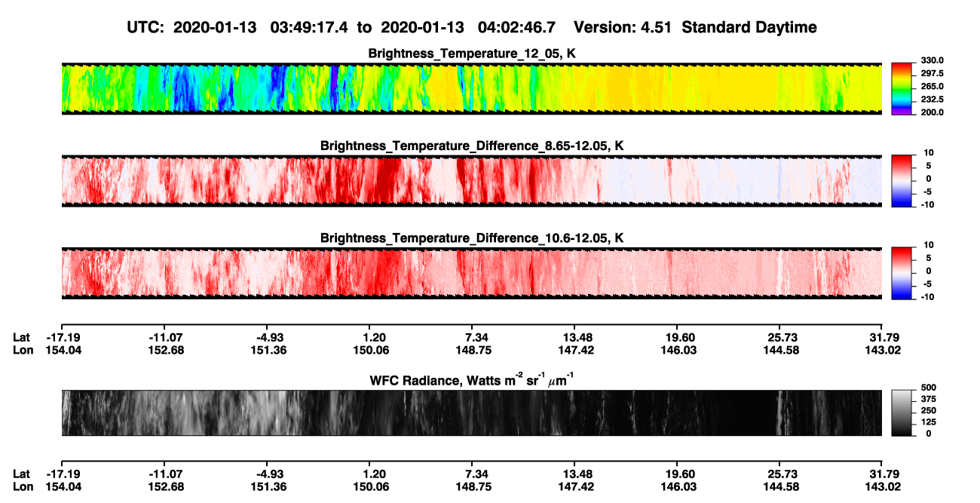
Task: Select the Brightness_Temperature_12_05, K panel title
Action: click(472, 54)
